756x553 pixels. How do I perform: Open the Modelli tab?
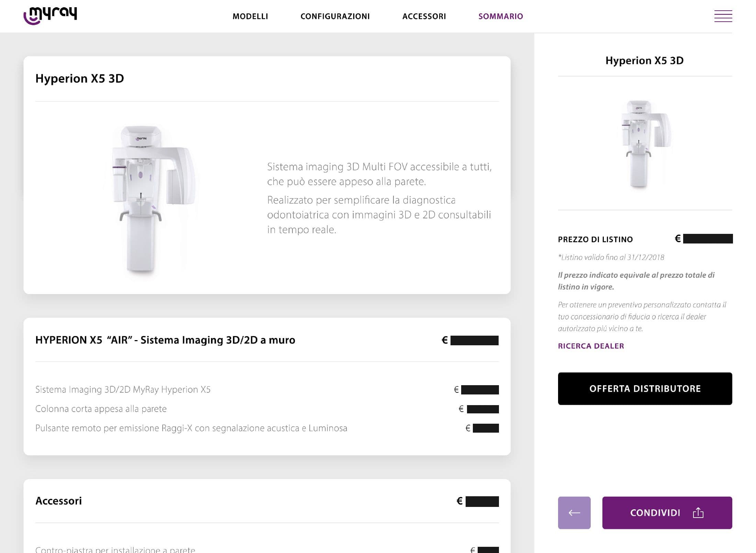coord(250,16)
